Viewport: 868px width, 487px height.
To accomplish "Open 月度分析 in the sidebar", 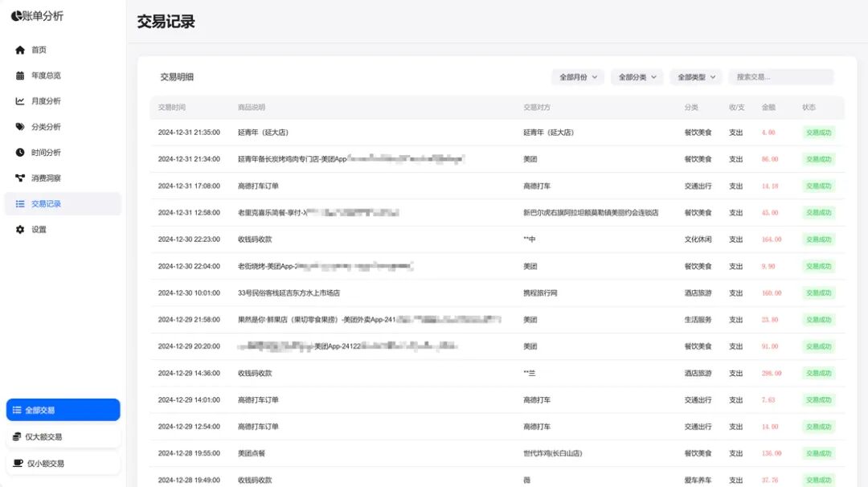I will [63, 100].
